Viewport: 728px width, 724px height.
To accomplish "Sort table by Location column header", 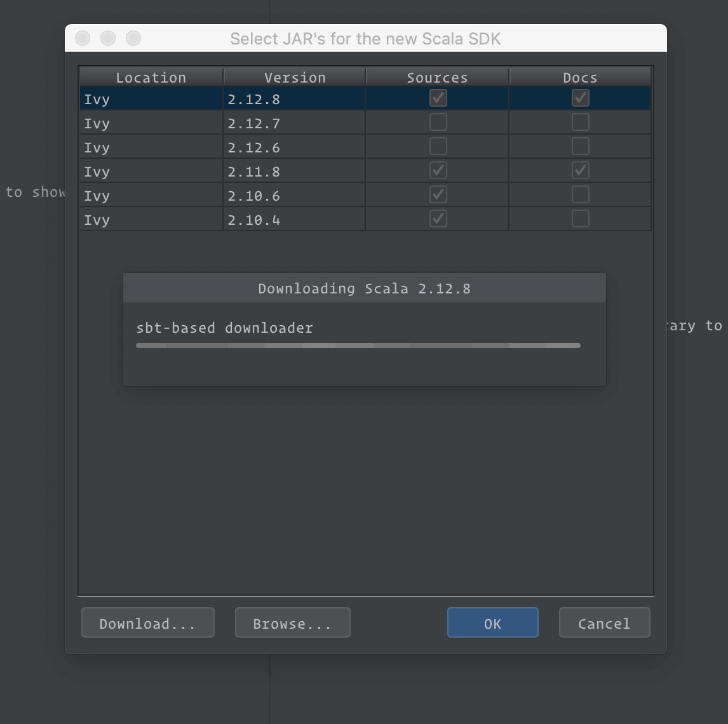I will coord(151,77).
